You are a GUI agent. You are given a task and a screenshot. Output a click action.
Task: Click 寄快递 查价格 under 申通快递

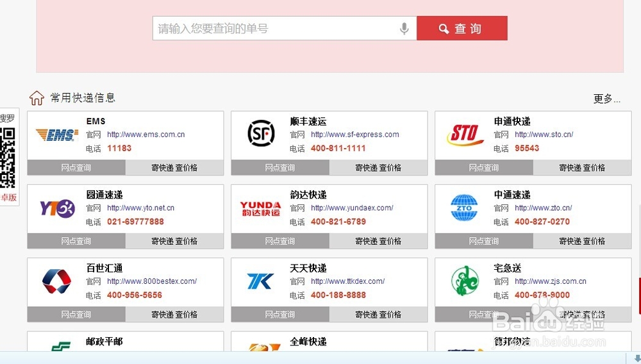[582, 167]
